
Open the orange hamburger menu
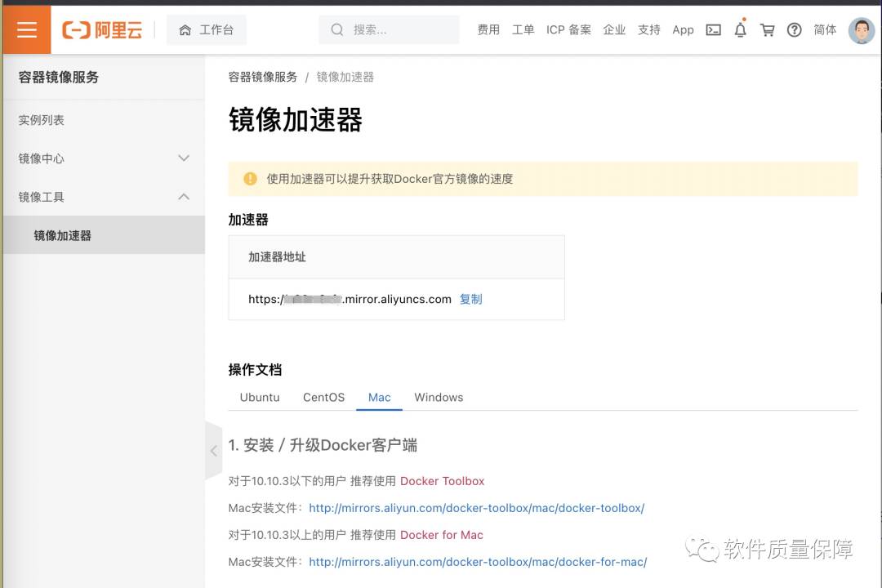point(26,30)
